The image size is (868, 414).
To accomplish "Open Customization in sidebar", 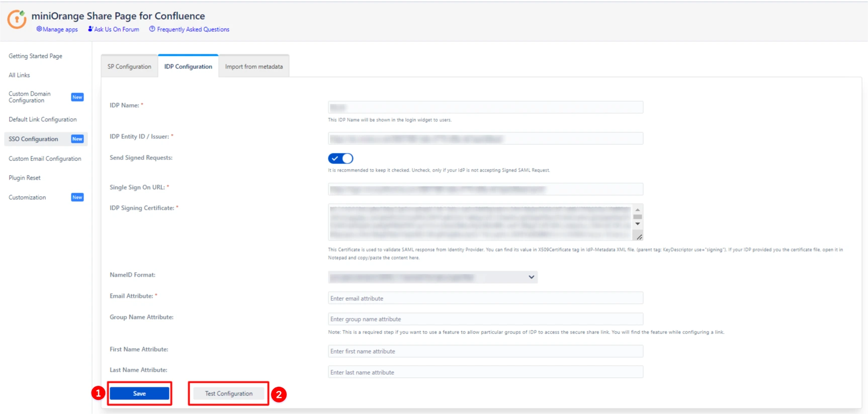I will tap(27, 198).
